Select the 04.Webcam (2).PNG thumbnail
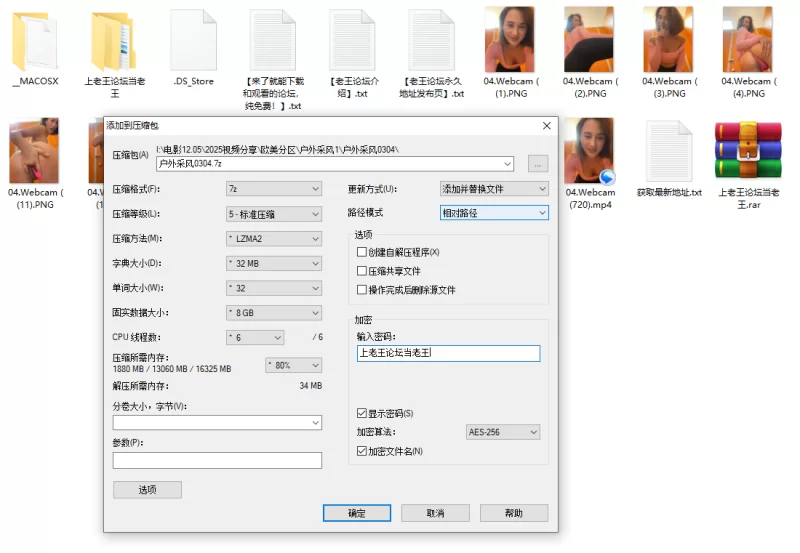800x553 pixels. click(589, 39)
